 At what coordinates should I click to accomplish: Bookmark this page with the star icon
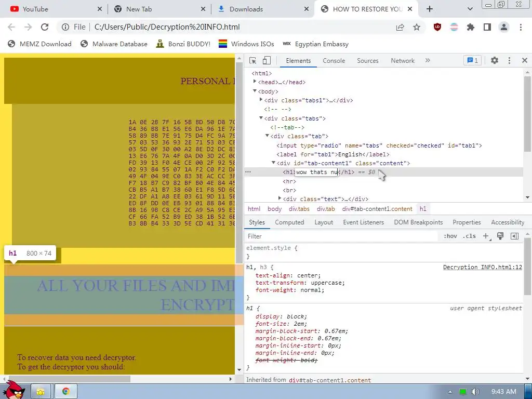click(x=417, y=27)
